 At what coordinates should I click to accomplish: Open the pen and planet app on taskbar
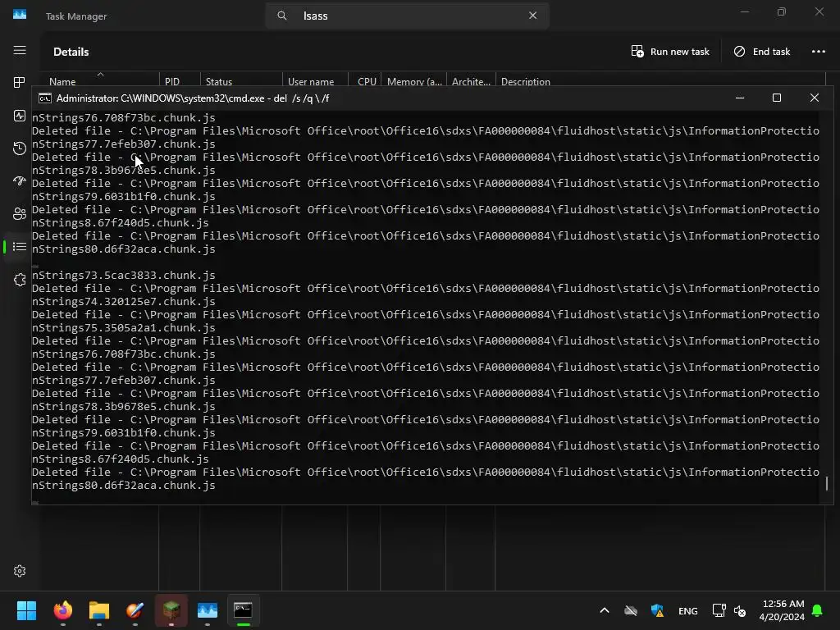pos(135,610)
